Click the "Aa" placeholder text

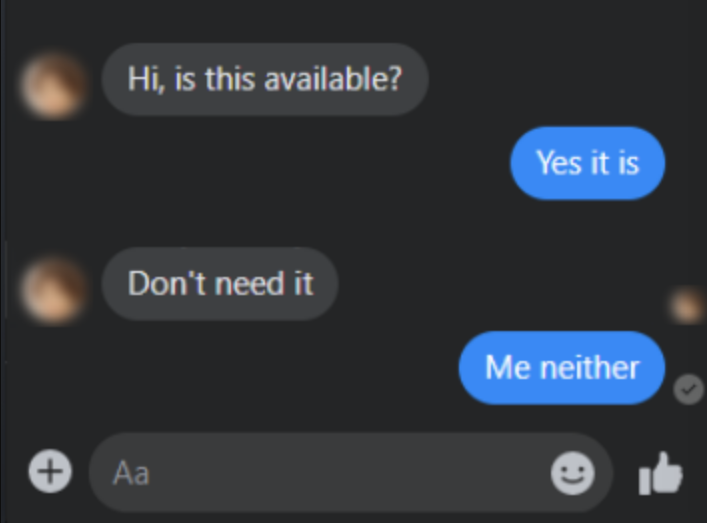[131, 473]
